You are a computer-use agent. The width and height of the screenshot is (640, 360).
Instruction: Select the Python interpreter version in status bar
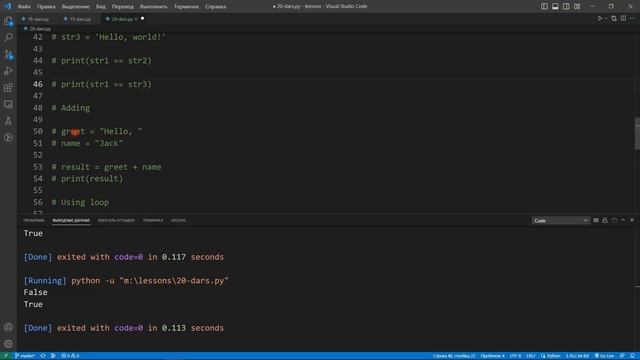point(577,356)
